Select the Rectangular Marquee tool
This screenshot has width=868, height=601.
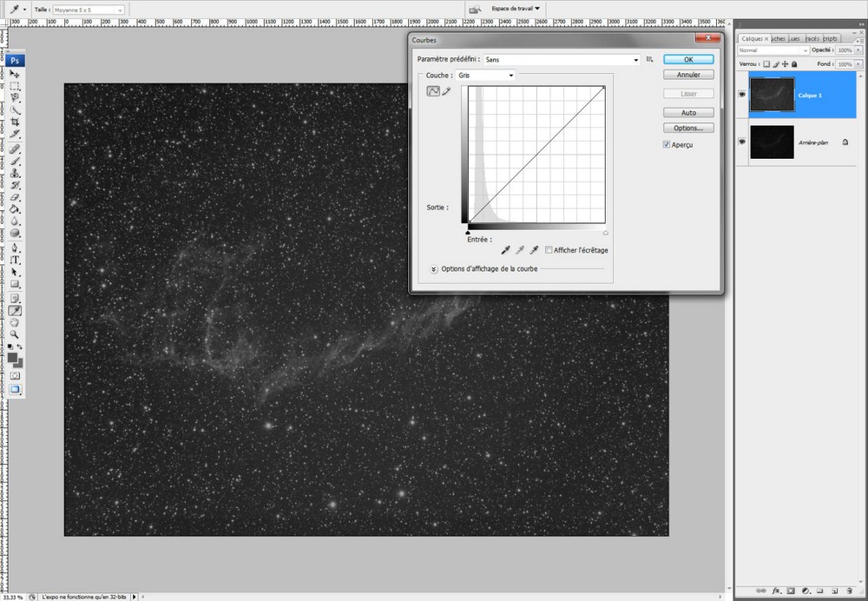(x=15, y=86)
